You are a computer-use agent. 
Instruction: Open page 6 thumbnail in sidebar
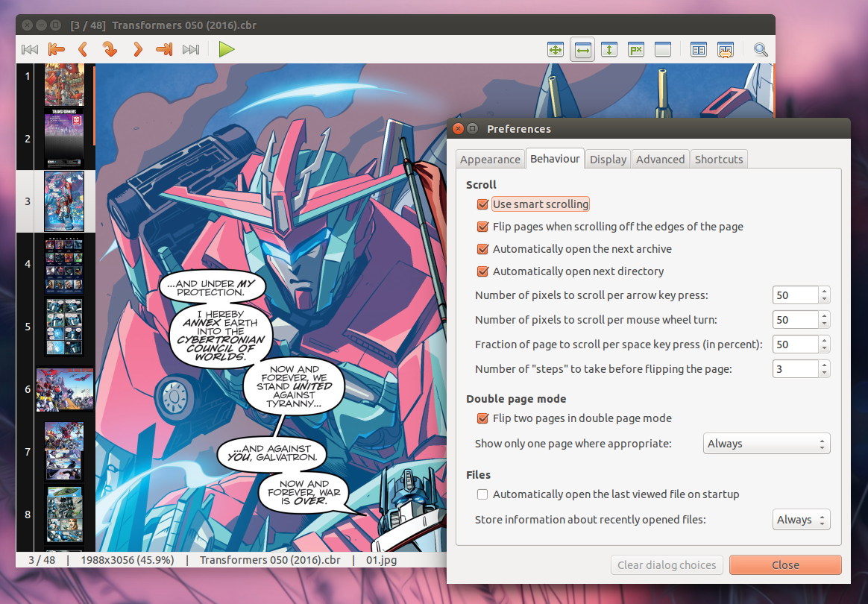pyautogui.click(x=65, y=390)
